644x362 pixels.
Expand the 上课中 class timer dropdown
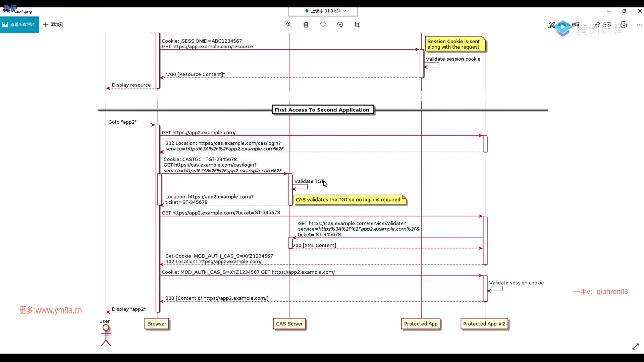click(x=344, y=11)
